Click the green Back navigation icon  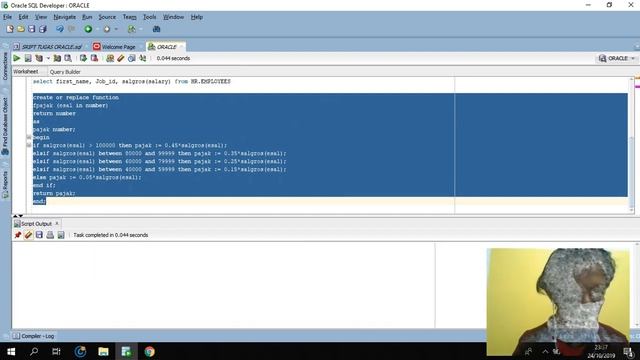[x=88, y=29]
